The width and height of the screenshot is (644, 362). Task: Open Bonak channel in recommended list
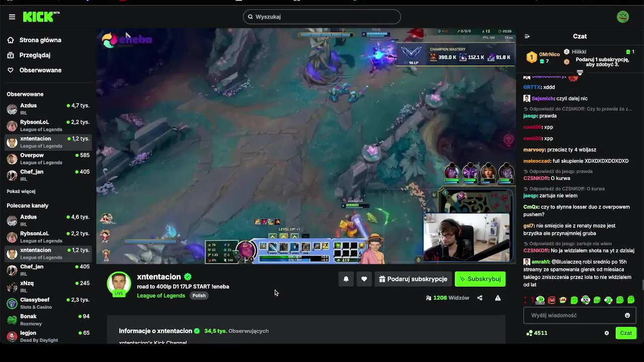coord(48,320)
